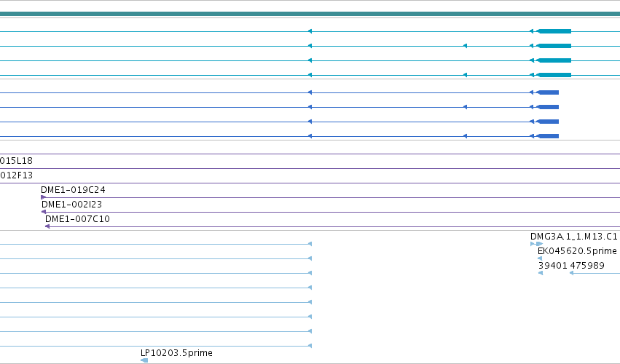Select the EK045620.5prime label
Image resolution: width=620 pixels, height=364 pixels.
click(x=577, y=251)
